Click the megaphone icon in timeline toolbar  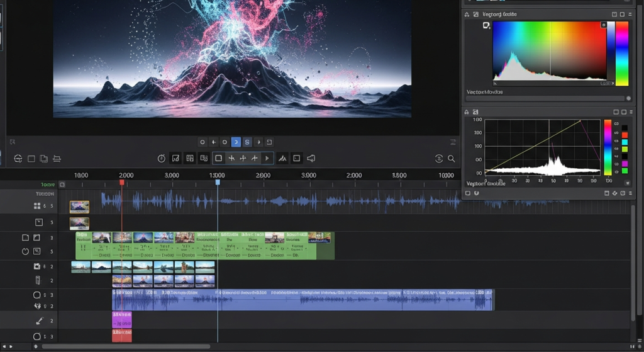(x=311, y=159)
